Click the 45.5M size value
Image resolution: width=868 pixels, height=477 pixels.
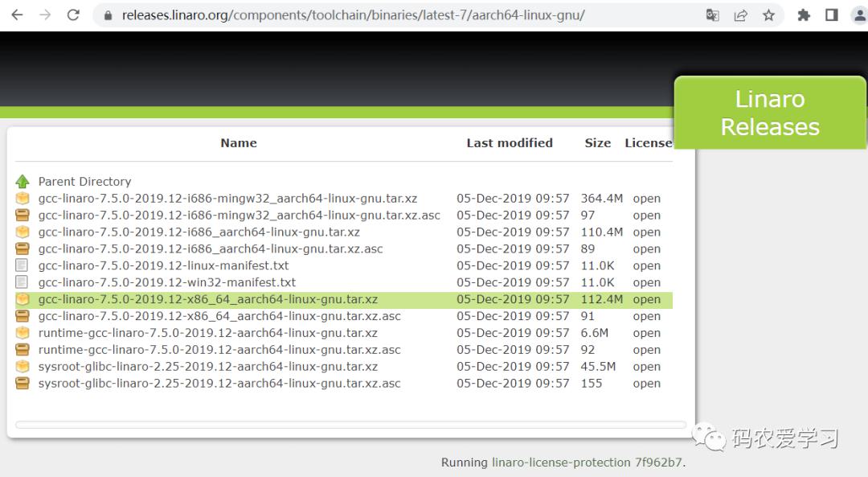point(599,367)
